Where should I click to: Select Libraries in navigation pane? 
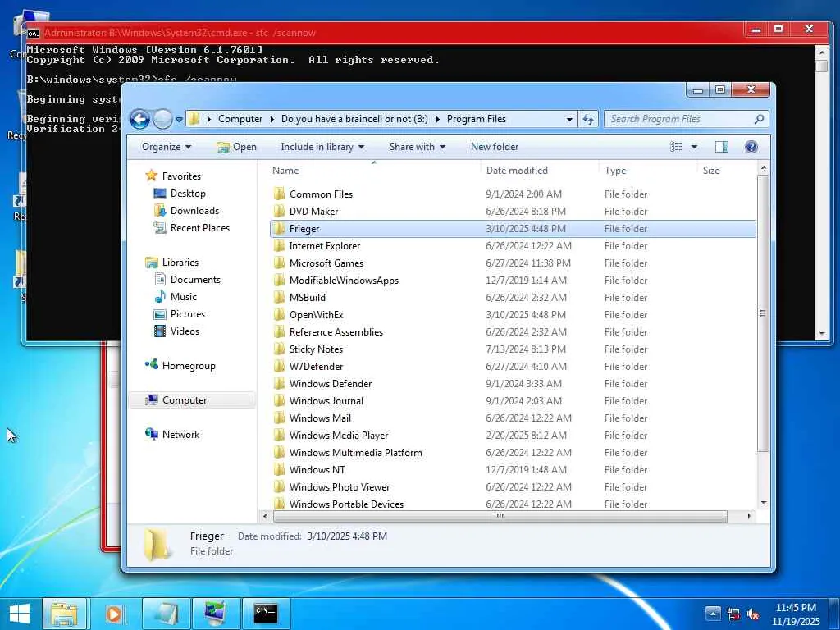click(180, 262)
